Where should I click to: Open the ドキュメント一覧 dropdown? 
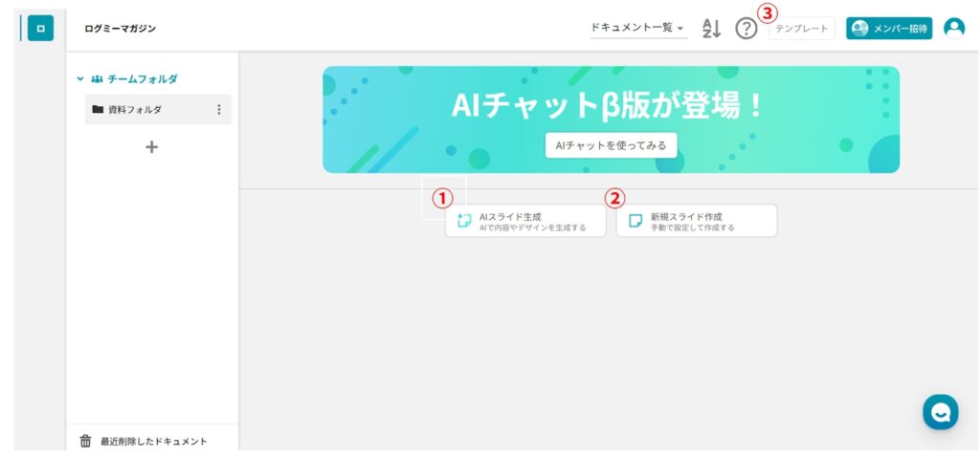coord(637,29)
